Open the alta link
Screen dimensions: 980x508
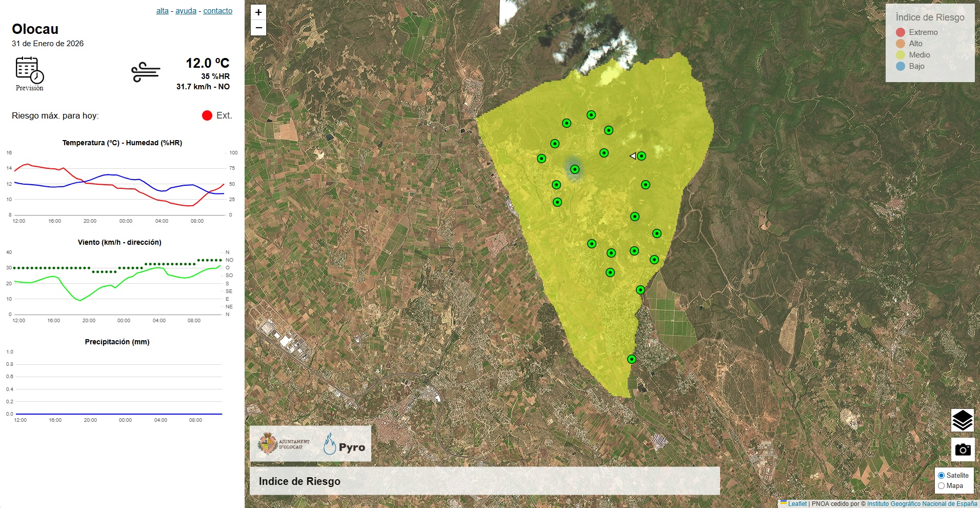pos(162,11)
